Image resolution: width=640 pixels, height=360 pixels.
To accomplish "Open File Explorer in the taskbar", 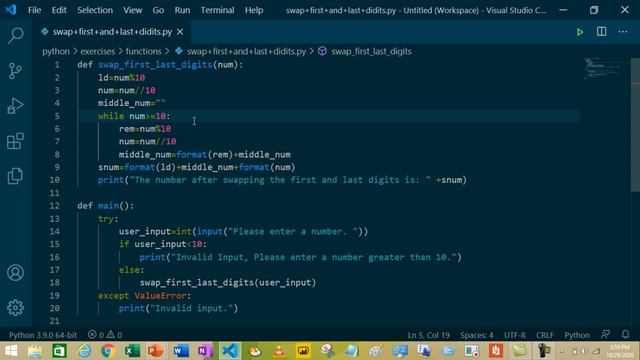I will pos(35,351).
